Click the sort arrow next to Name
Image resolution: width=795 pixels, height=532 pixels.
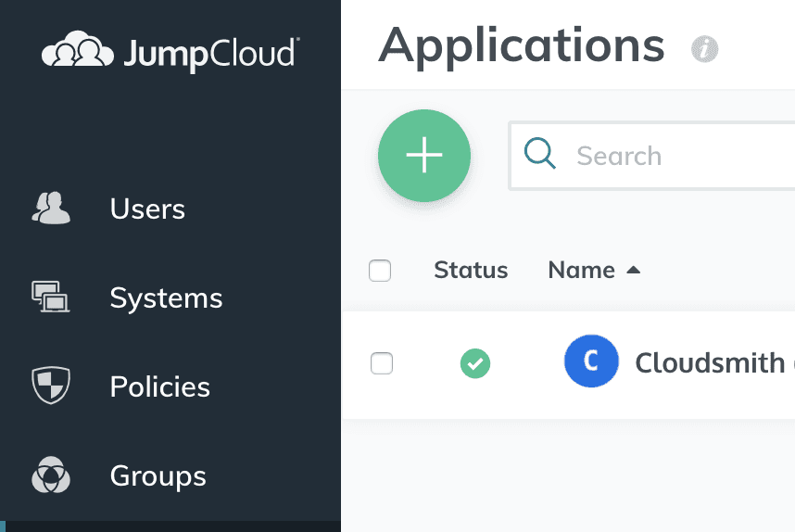[x=634, y=271]
